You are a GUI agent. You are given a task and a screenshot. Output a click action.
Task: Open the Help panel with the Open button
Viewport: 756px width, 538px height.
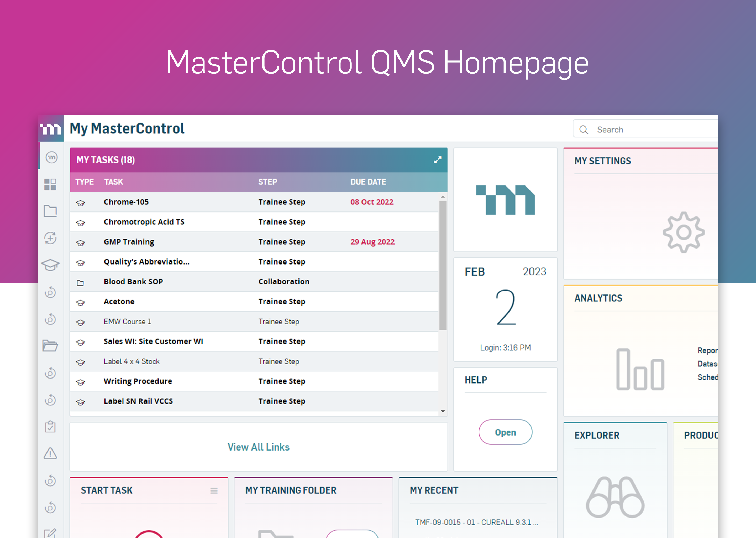pos(505,432)
